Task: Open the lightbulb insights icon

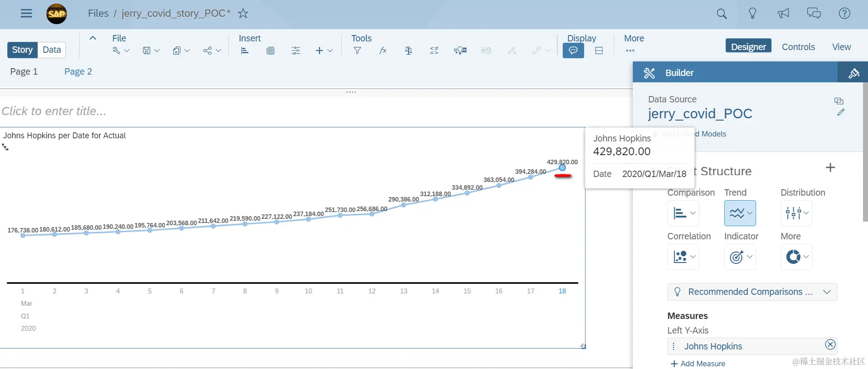Action: point(752,13)
